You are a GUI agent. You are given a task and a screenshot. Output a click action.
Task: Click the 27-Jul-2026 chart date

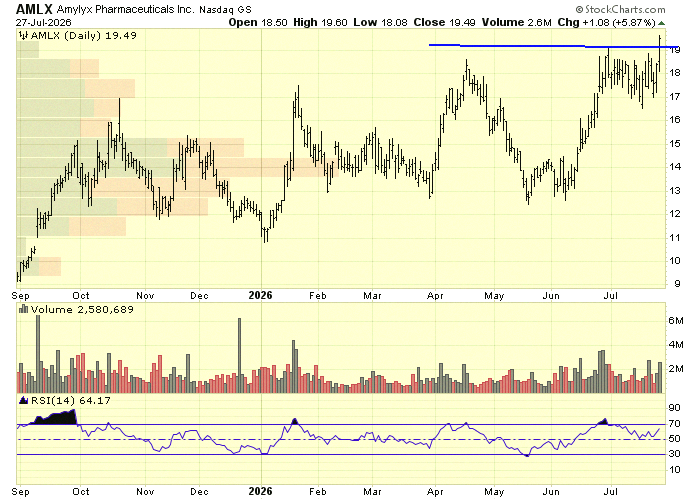point(43,22)
